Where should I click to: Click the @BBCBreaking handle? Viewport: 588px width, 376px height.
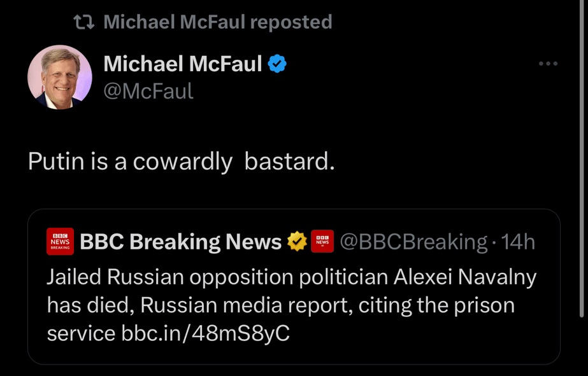click(413, 242)
